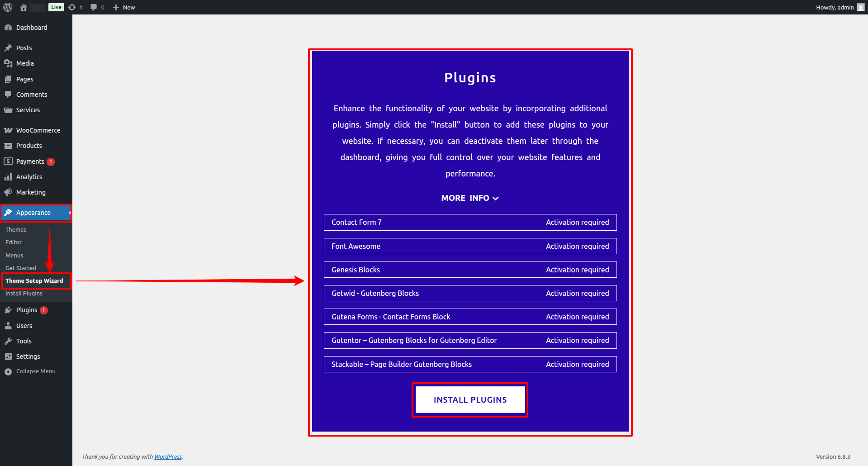The image size is (868, 466).
Task: Go to Payments in the sidebar
Action: point(30,162)
